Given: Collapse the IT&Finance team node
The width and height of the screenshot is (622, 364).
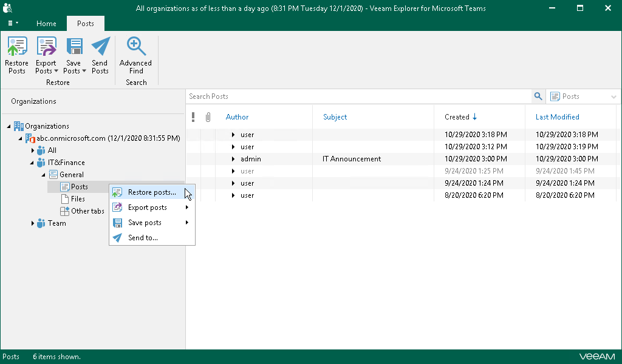Looking at the screenshot, I should [33, 163].
